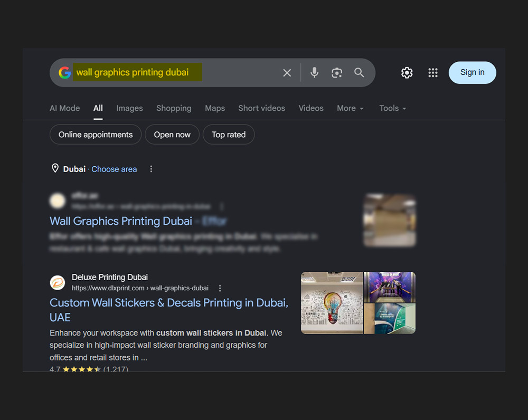The image size is (528, 420).
Task: Open the light bulb wall mural thumbnail
Action: click(x=332, y=303)
